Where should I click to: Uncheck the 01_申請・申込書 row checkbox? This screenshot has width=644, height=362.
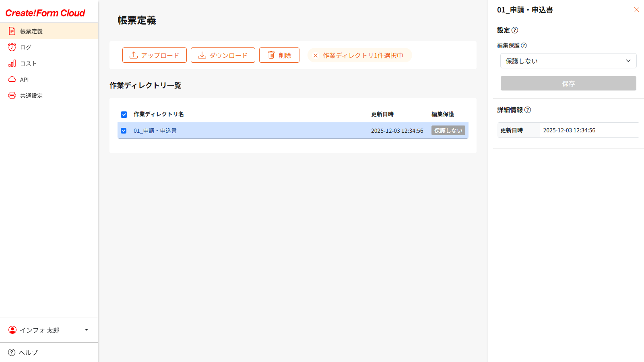(x=124, y=130)
